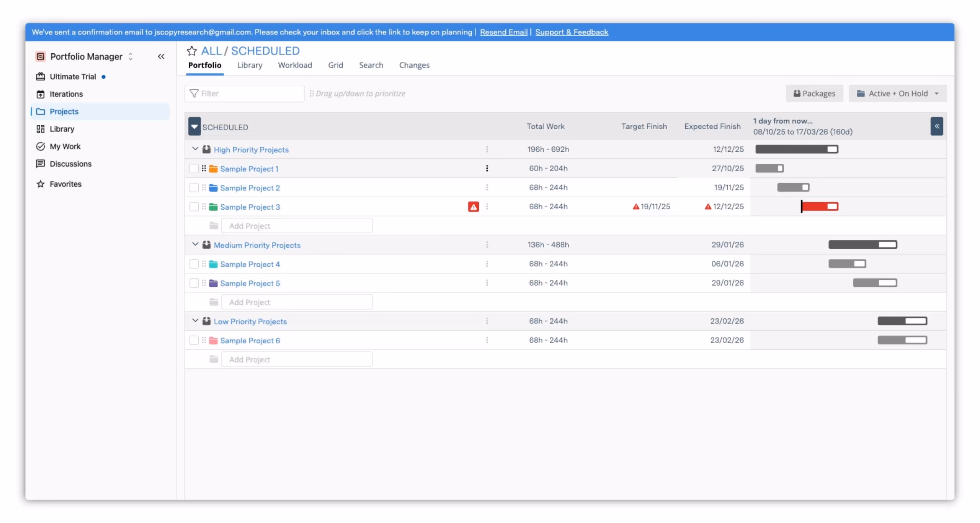Image resolution: width=980 pixels, height=523 pixels.
Task: Switch to the Grid tab
Action: point(335,65)
